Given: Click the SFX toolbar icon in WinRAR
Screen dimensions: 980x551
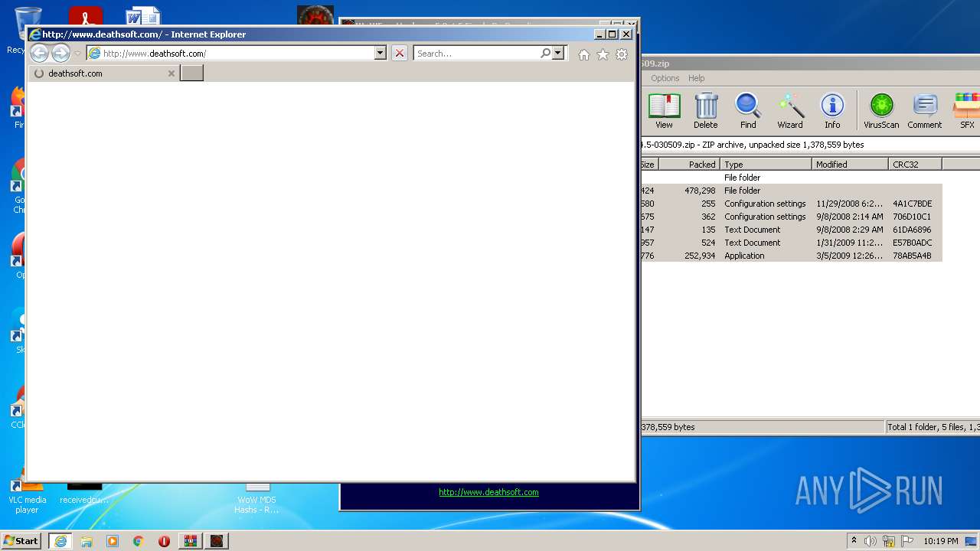Looking at the screenshot, I should pyautogui.click(x=966, y=111).
